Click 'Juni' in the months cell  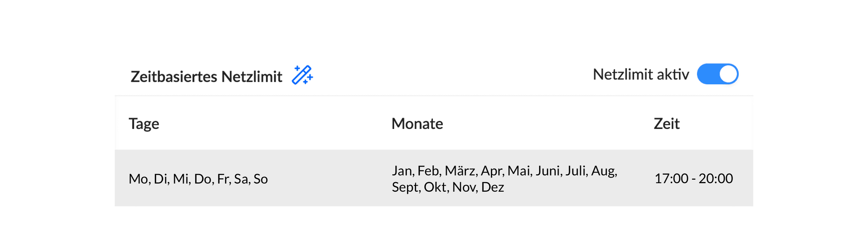coord(548,171)
